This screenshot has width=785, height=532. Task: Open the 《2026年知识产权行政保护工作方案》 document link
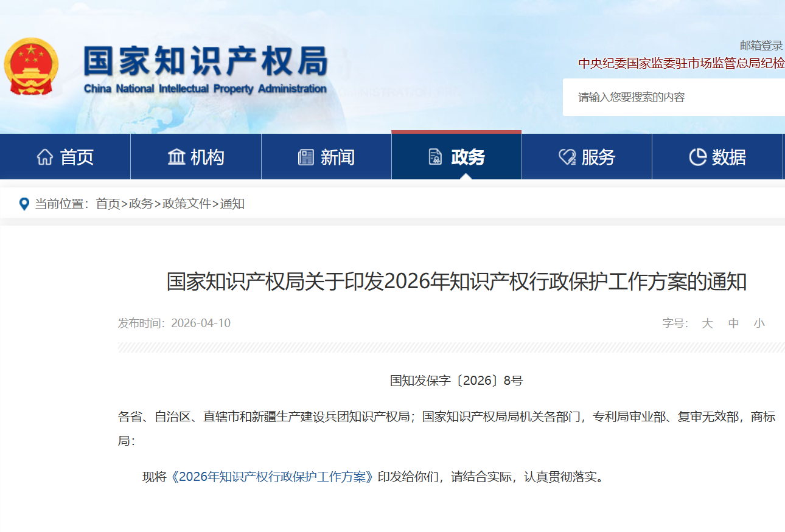point(272,477)
